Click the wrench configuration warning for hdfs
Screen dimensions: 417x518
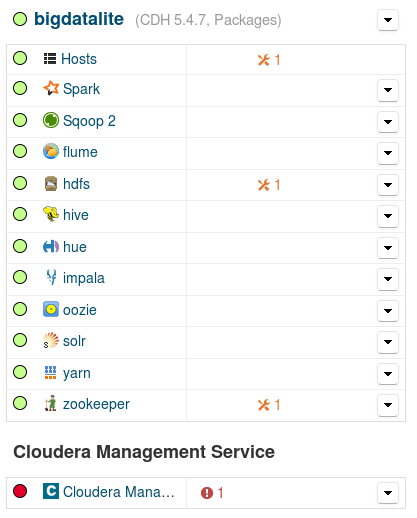(269, 185)
